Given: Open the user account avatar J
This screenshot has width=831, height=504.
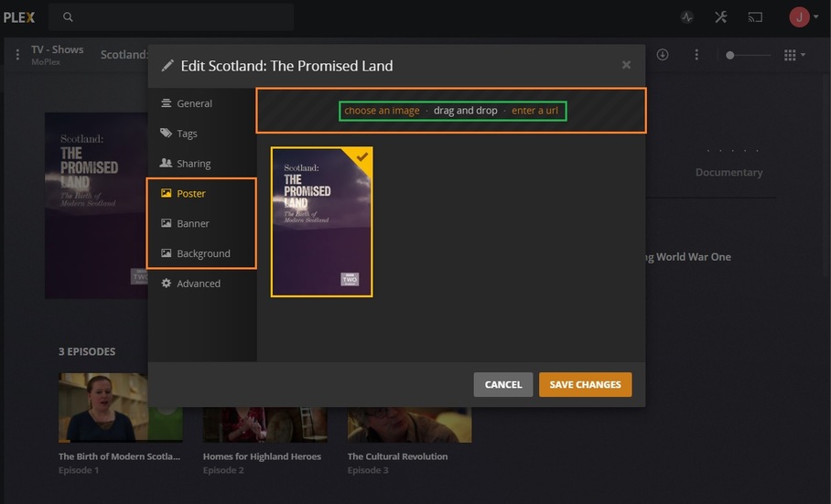Looking at the screenshot, I should pos(799,17).
